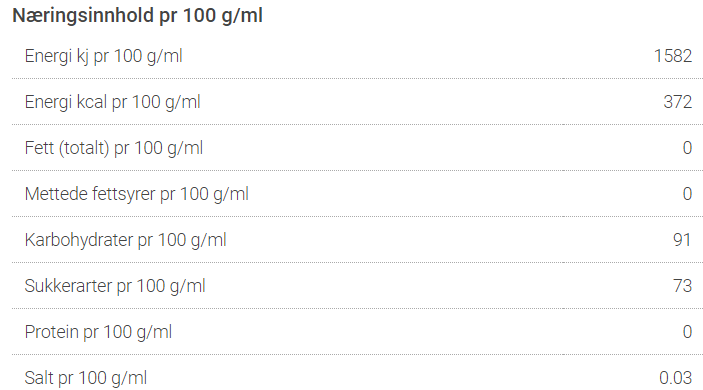Click the saturated fatty acids value 0
Image resolution: width=703 pixels, height=390 pixels.
tap(687, 194)
